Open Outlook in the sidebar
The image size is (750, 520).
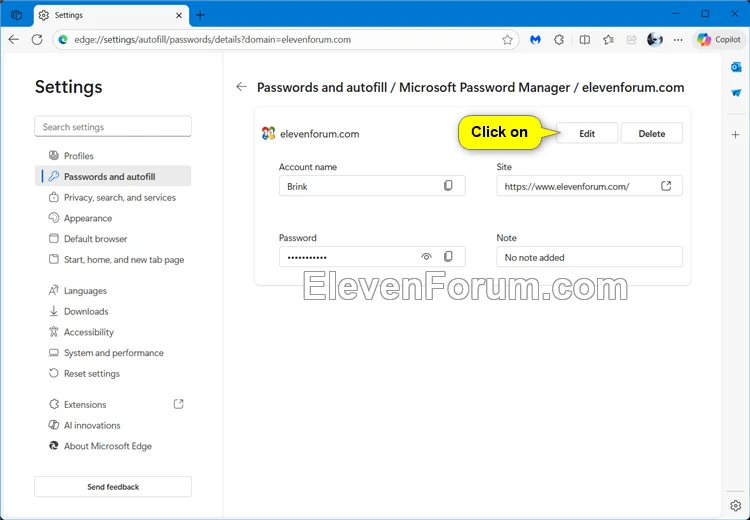point(736,67)
